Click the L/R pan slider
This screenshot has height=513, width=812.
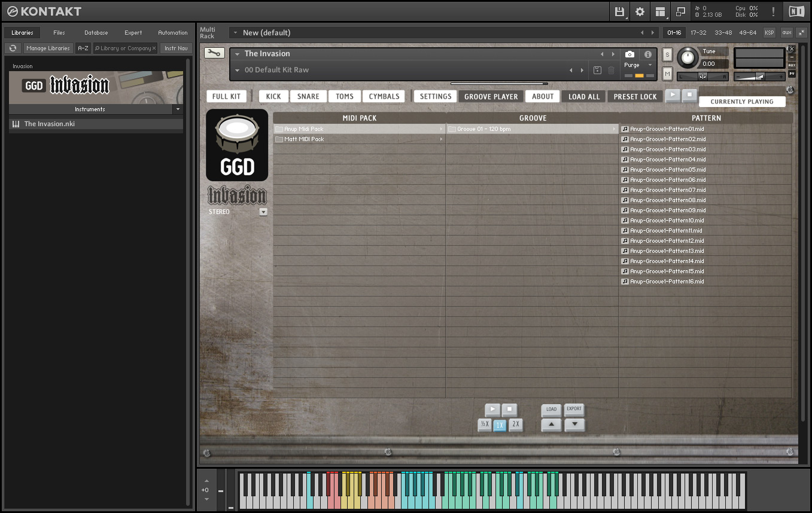[x=703, y=76]
